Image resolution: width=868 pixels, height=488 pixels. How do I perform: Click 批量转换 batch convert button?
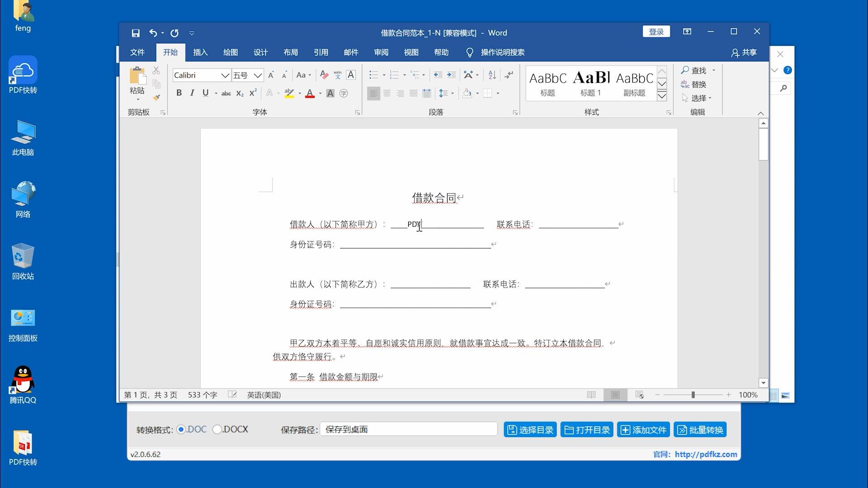pos(700,430)
